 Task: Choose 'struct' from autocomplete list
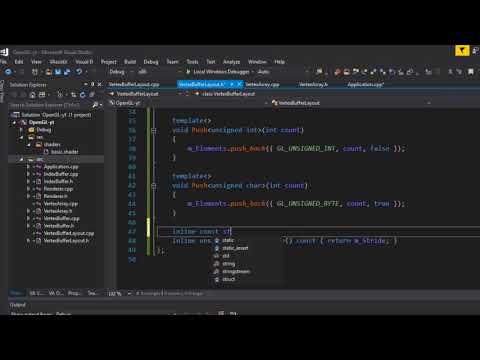pyautogui.click(x=229, y=279)
